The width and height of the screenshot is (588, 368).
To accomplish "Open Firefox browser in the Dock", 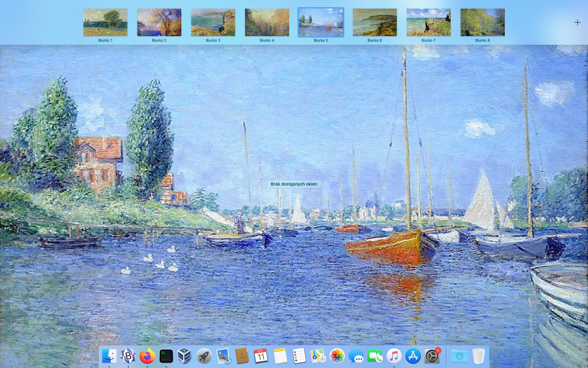I will pos(147,356).
